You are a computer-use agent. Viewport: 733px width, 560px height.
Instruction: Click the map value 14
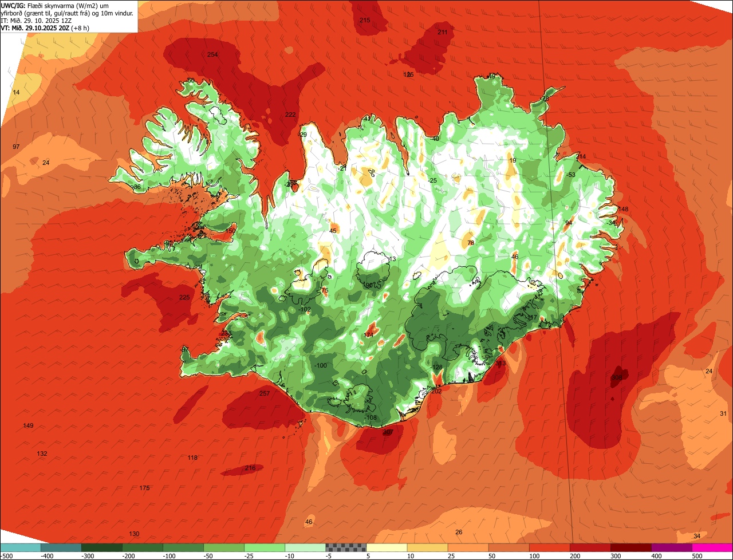(x=16, y=93)
